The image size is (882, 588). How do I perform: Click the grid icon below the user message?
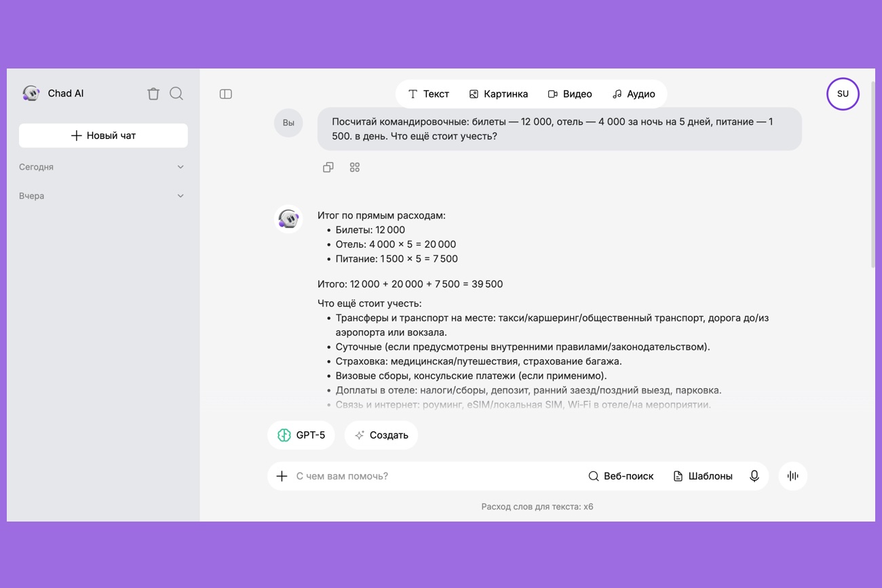coord(355,168)
